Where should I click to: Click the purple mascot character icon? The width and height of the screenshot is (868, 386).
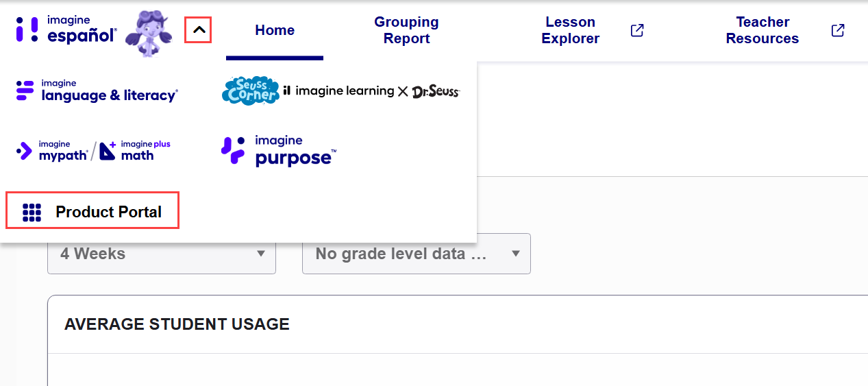pyautogui.click(x=149, y=33)
